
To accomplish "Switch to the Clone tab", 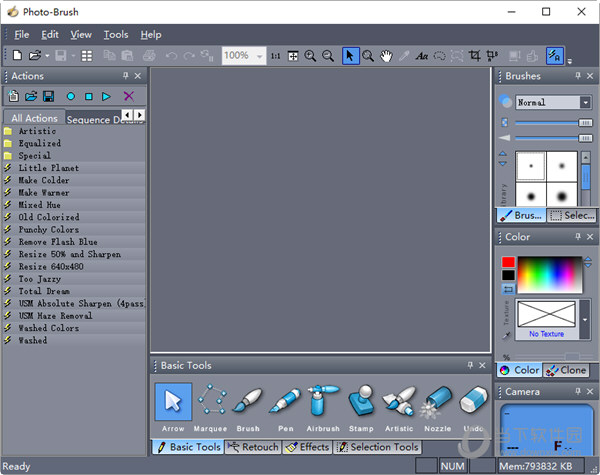I will point(566,370).
